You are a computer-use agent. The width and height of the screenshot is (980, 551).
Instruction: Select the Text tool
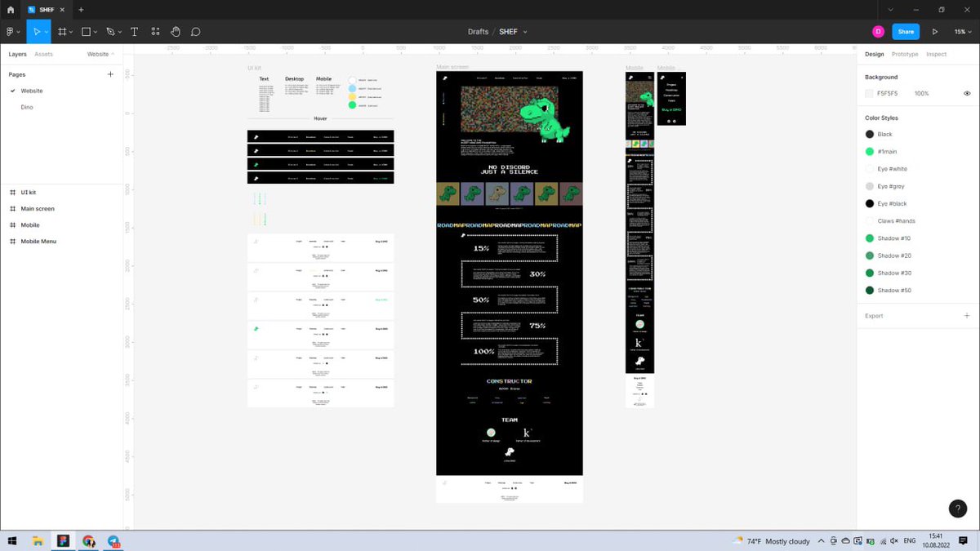[x=134, y=31]
